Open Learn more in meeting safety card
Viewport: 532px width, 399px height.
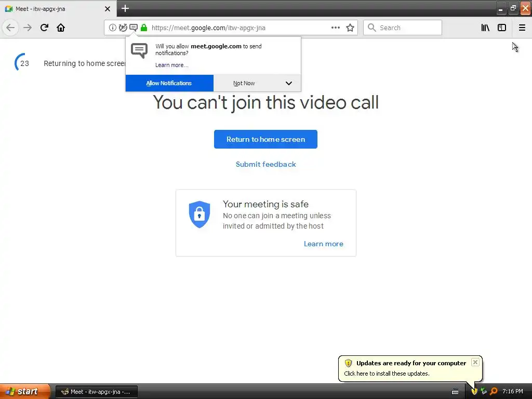[323, 244]
